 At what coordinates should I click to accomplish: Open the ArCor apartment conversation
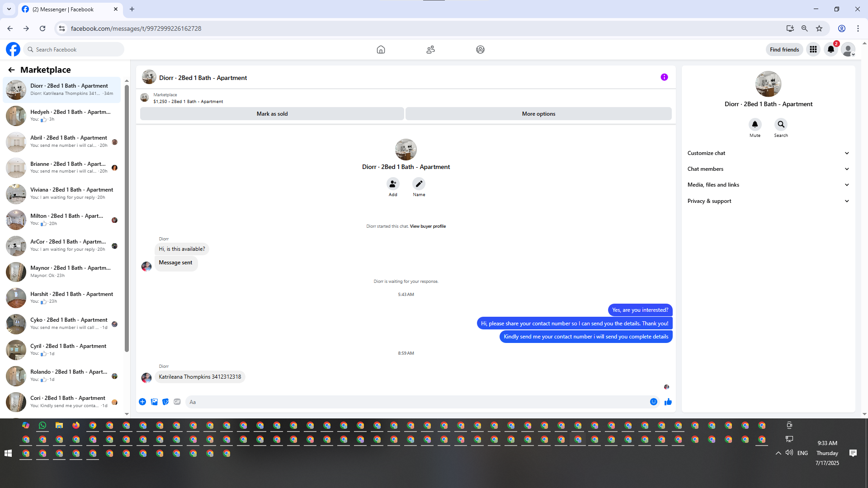click(x=62, y=246)
